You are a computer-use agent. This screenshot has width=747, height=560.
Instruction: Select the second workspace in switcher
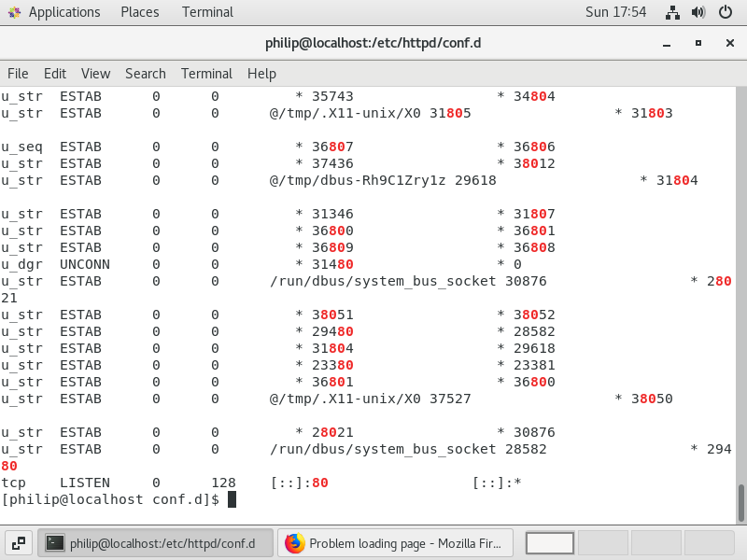(602, 543)
